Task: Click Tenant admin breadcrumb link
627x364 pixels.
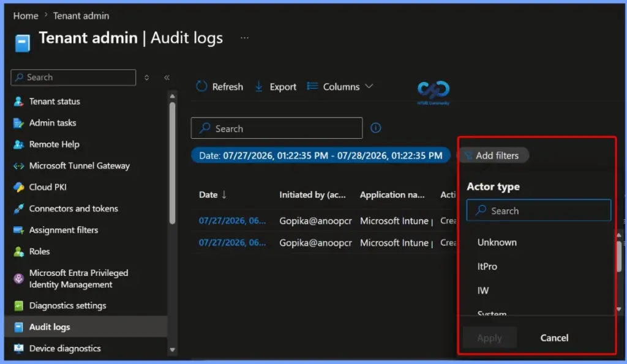Action: [81, 15]
